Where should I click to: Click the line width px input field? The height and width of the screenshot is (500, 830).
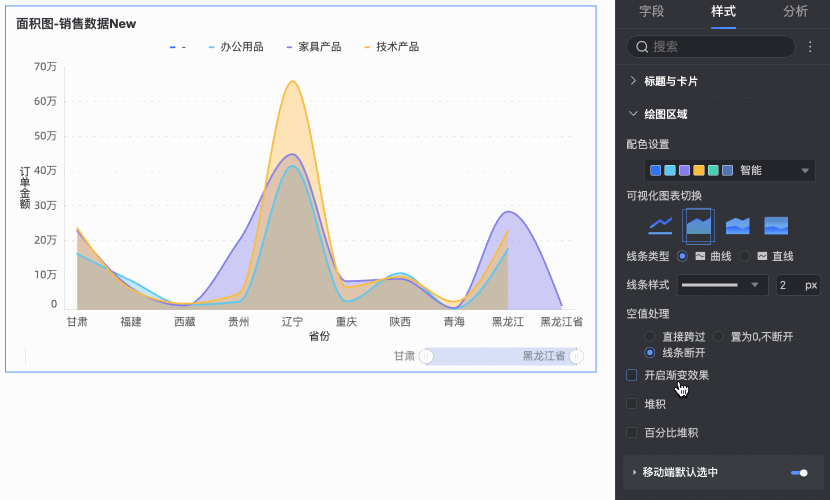coord(798,285)
